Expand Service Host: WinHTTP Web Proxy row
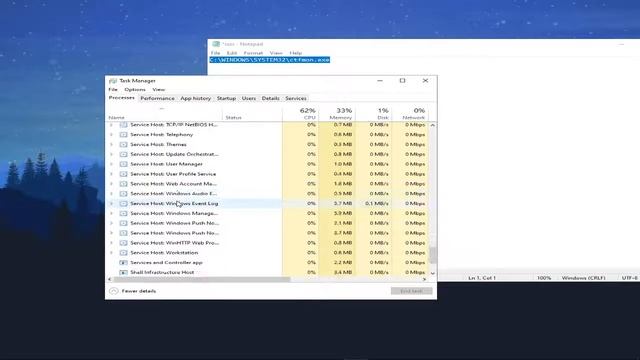 coord(111,243)
